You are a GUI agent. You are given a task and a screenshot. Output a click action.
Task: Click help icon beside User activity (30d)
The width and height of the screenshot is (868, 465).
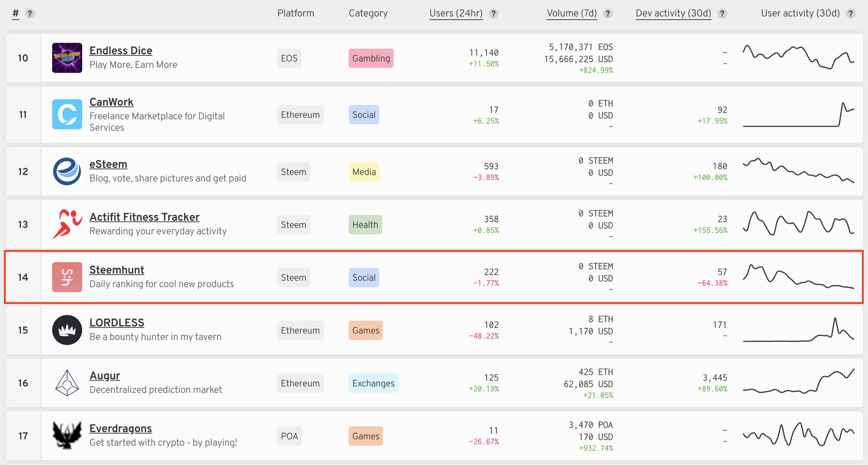click(851, 14)
